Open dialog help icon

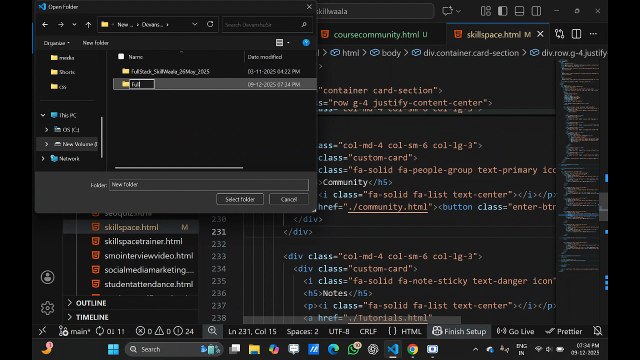306,42
